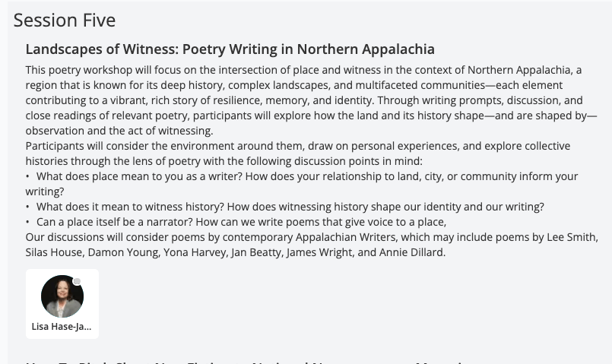612x364 pixels.
Task: Click Lisa Hase-Ja... speaker avatar photo
Action: click(x=62, y=296)
